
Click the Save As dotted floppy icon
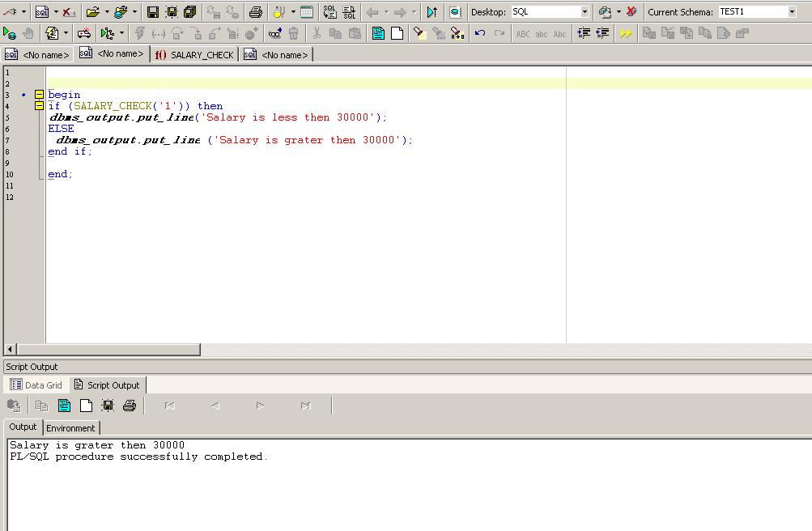[172, 11]
